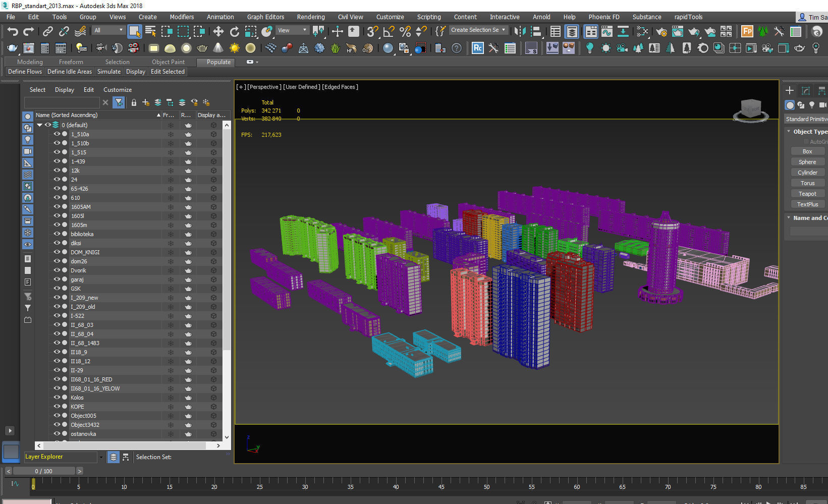This screenshot has width=828, height=504.
Task: Click the question-mark help icon
Action: click(457, 48)
